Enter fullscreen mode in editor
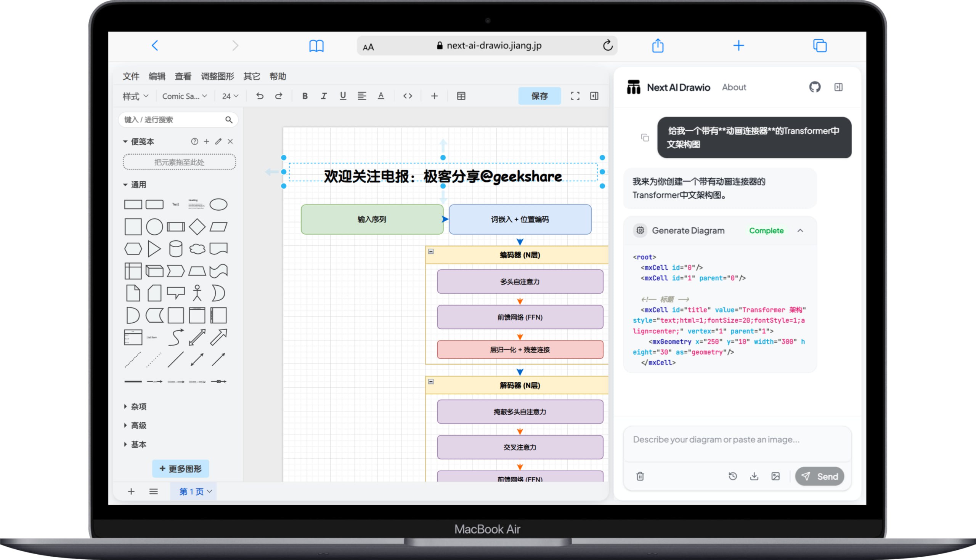The height and width of the screenshot is (560, 976). 575,96
